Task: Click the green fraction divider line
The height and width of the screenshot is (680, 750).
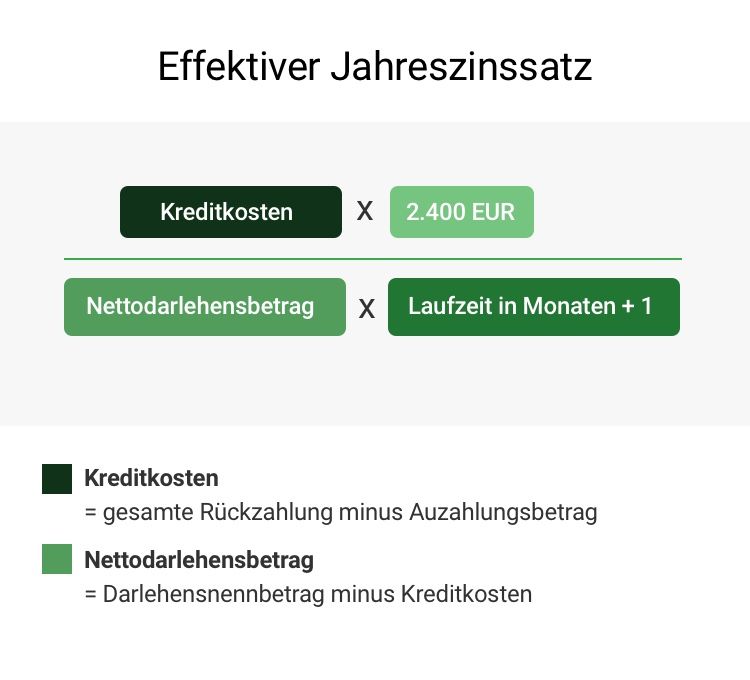Action: point(373,259)
